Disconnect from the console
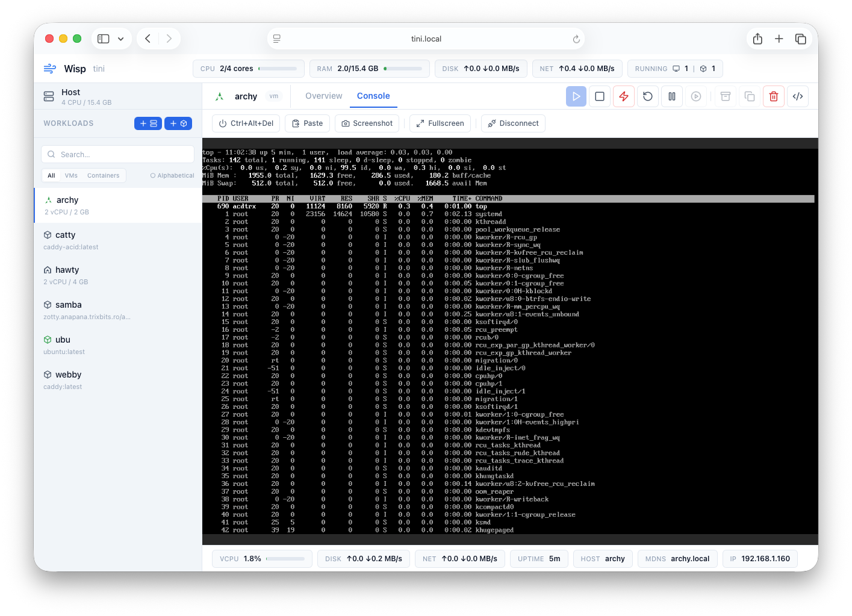The height and width of the screenshot is (616, 852). coord(513,123)
